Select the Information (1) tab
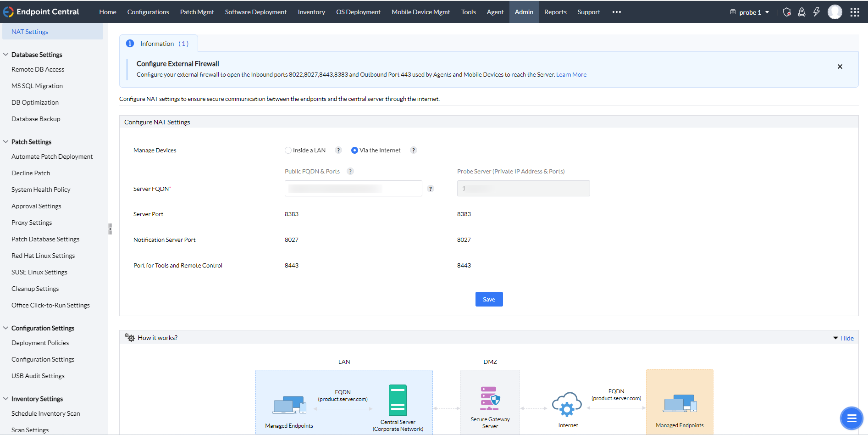 tap(159, 44)
